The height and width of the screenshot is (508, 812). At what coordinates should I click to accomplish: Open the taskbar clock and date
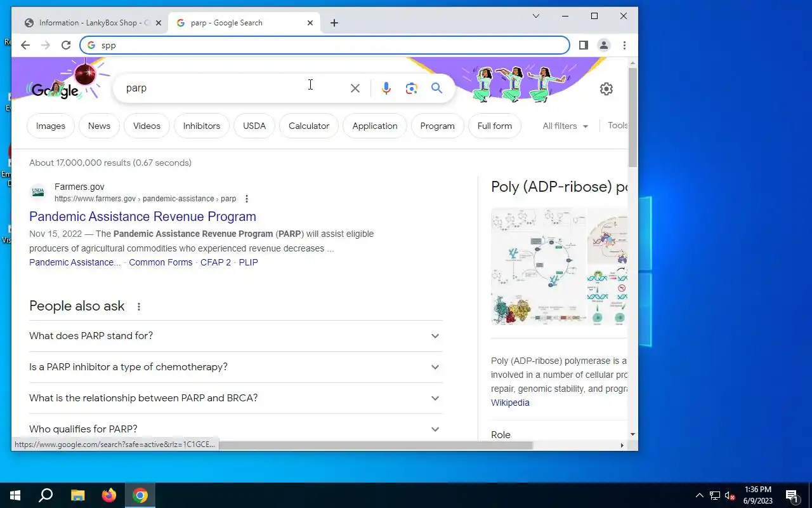(x=758, y=495)
